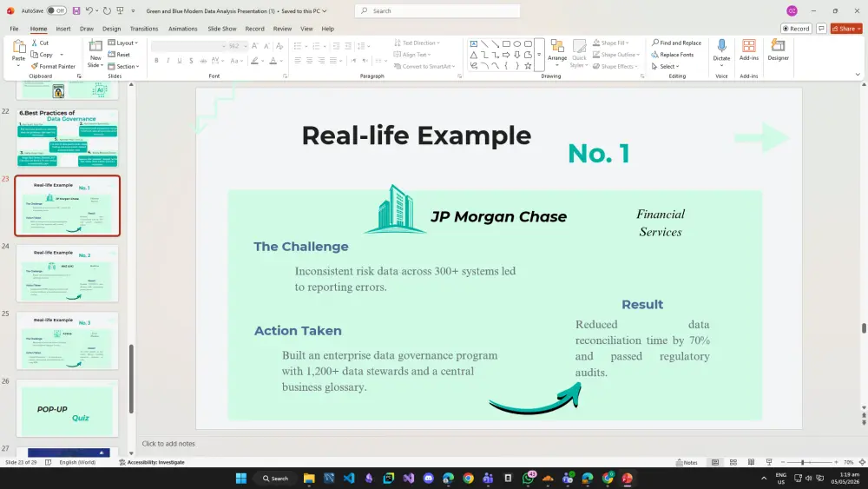Switch to Slide Sorter view
The width and height of the screenshot is (868, 489).
pos(733,462)
